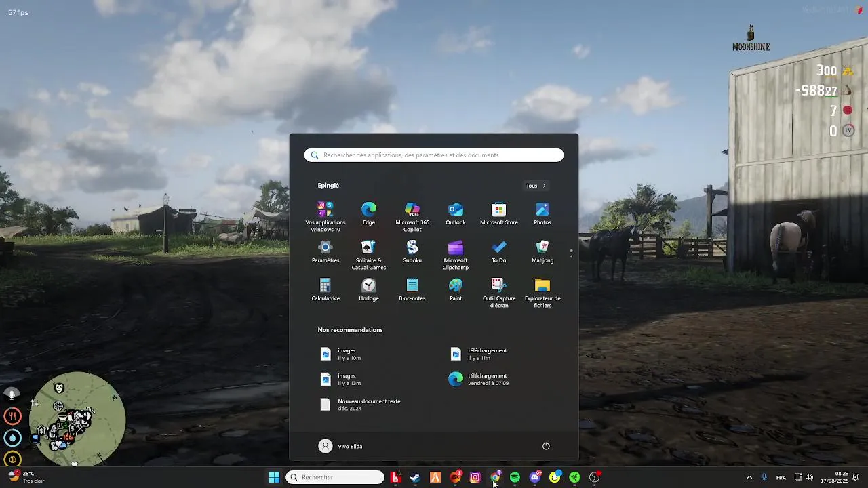
Task: Open Bloc-notes
Action: click(x=412, y=289)
